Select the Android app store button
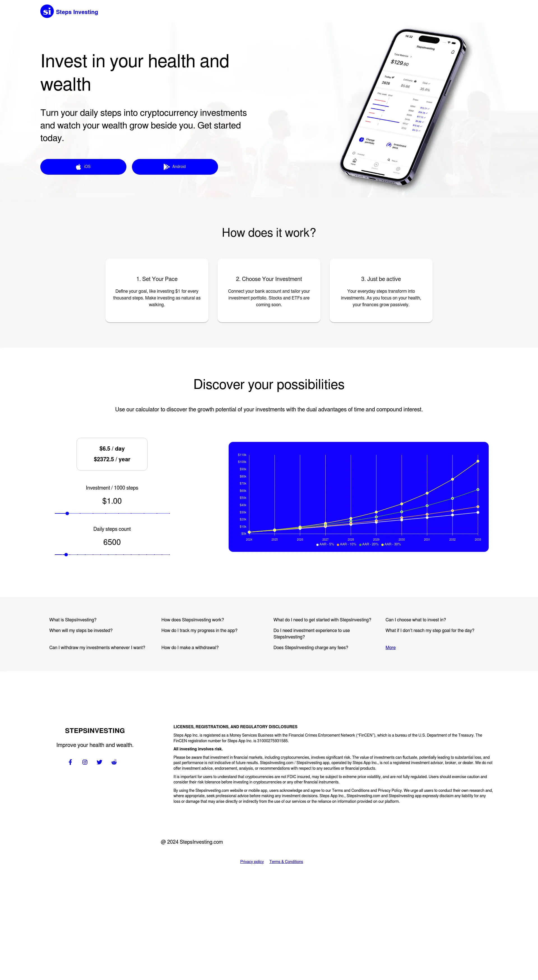Image resolution: width=538 pixels, height=980 pixels. [174, 167]
